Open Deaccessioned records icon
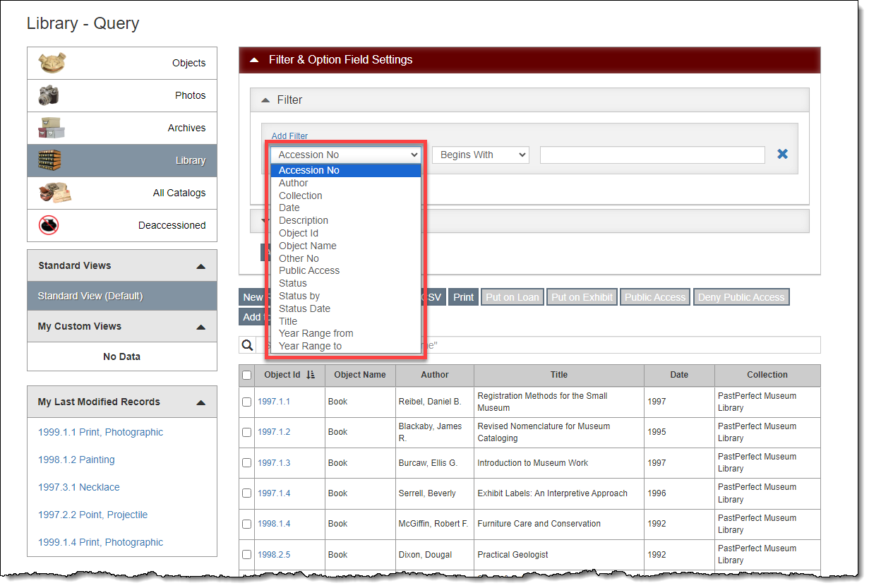 pyautogui.click(x=49, y=225)
